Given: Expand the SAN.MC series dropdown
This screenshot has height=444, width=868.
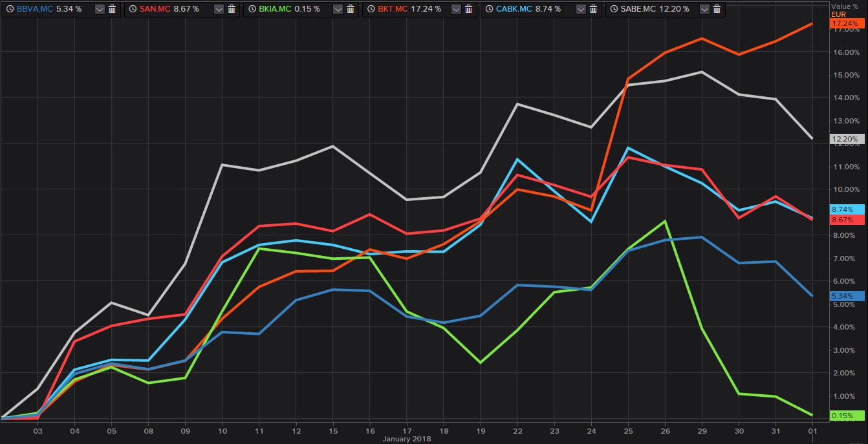Looking at the screenshot, I should 219,9.
